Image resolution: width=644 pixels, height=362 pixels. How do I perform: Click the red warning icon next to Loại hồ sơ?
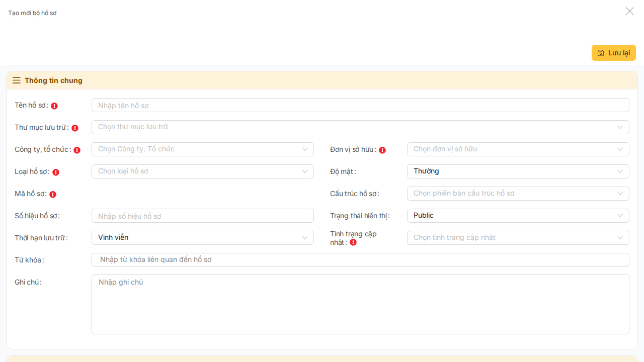click(x=56, y=172)
